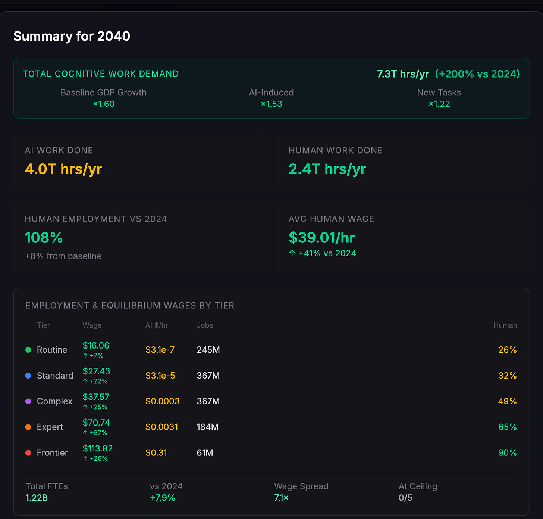Click the New Tasks label
Screen dimensions: 543x519
tap(439, 92)
